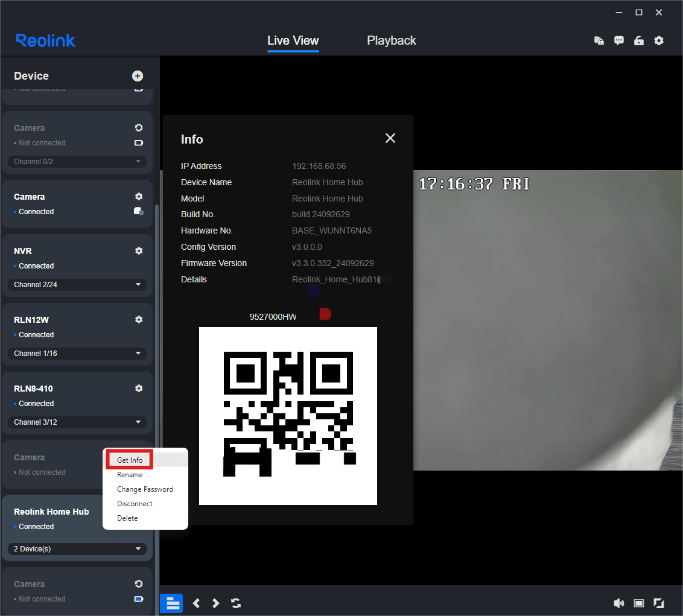683x616 pixels.
Task: Expand Channel 3/12 dropdown under RLN8-410
Action: coord(77,422)
